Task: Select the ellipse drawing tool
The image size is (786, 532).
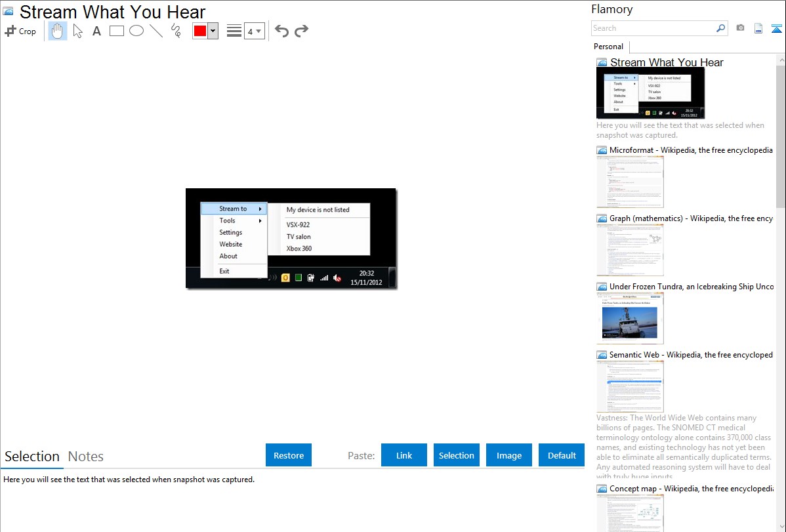Action: tap(136, 31)
